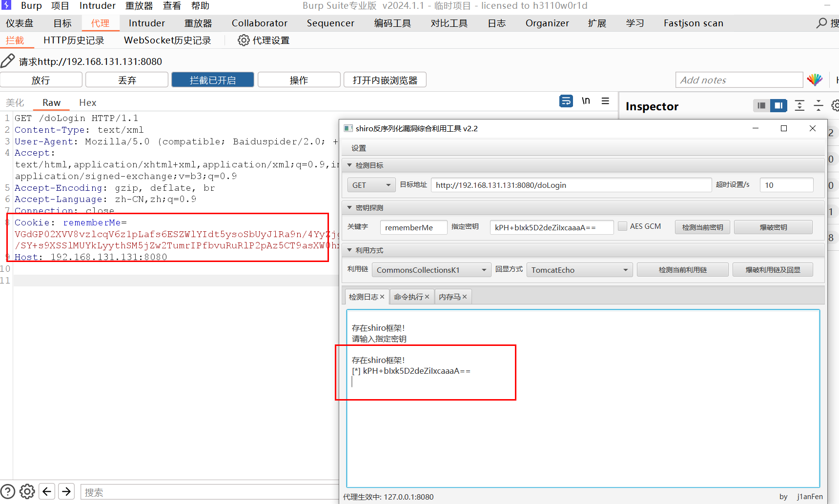839x504 pixels.
Task: Close the 命令执行 tab with its X
Action: [427, 297]
